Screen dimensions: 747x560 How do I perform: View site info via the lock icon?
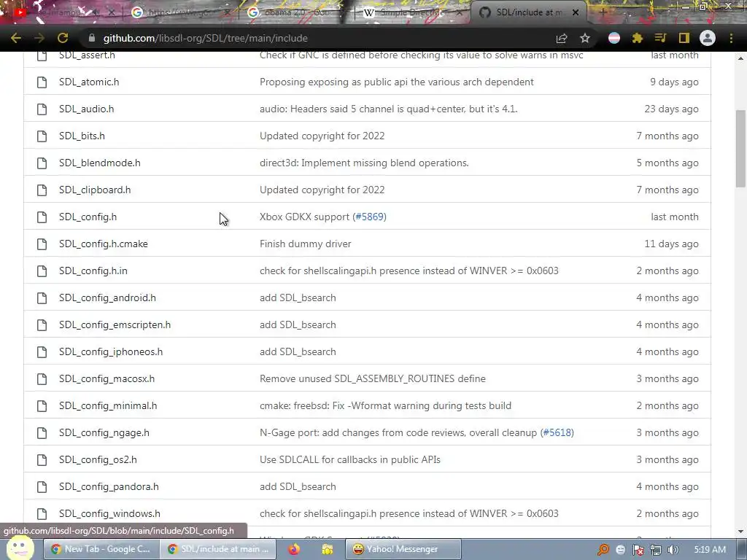tap(92, 38)
